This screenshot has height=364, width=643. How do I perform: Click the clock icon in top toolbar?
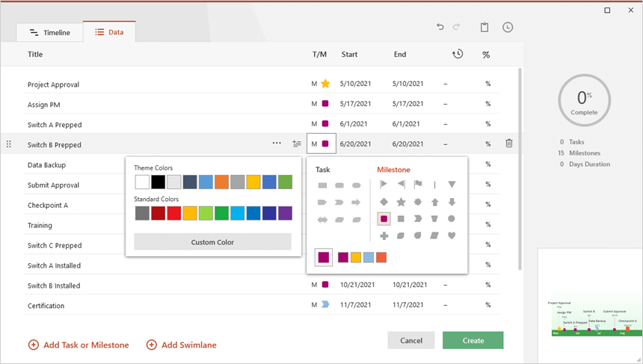point(508,28)
